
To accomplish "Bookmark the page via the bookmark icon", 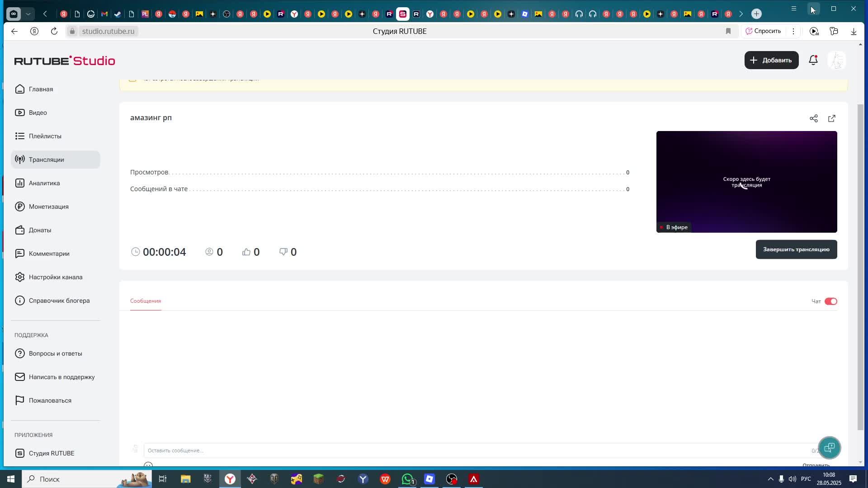I will [x=728, y=31].
